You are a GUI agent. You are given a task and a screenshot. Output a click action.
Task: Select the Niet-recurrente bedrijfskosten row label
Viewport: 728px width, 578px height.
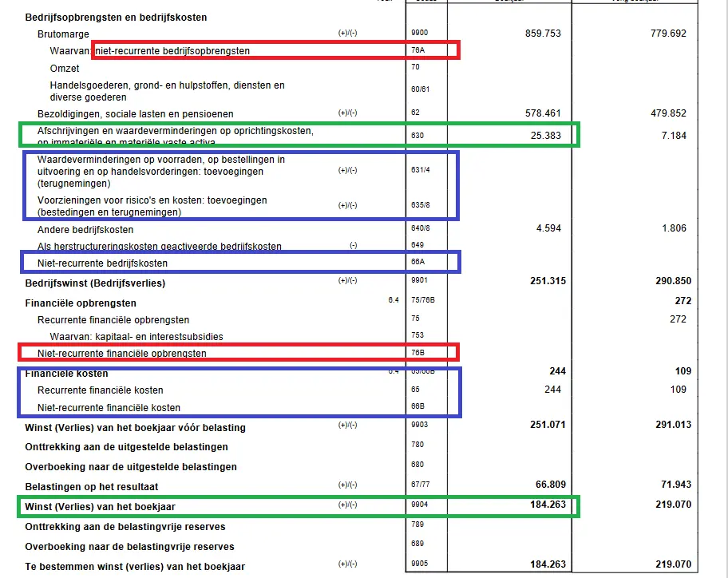[x=102, y=263]
